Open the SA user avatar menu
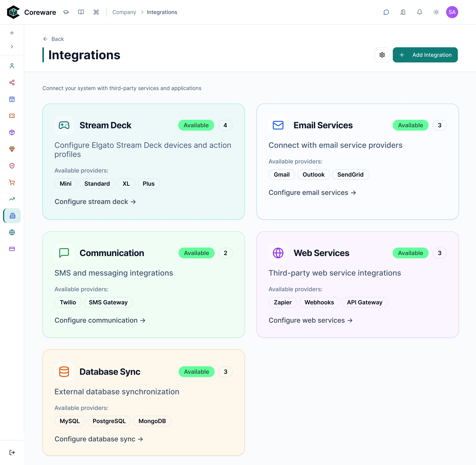Screen dimensions: 476x465 [452, 12]
